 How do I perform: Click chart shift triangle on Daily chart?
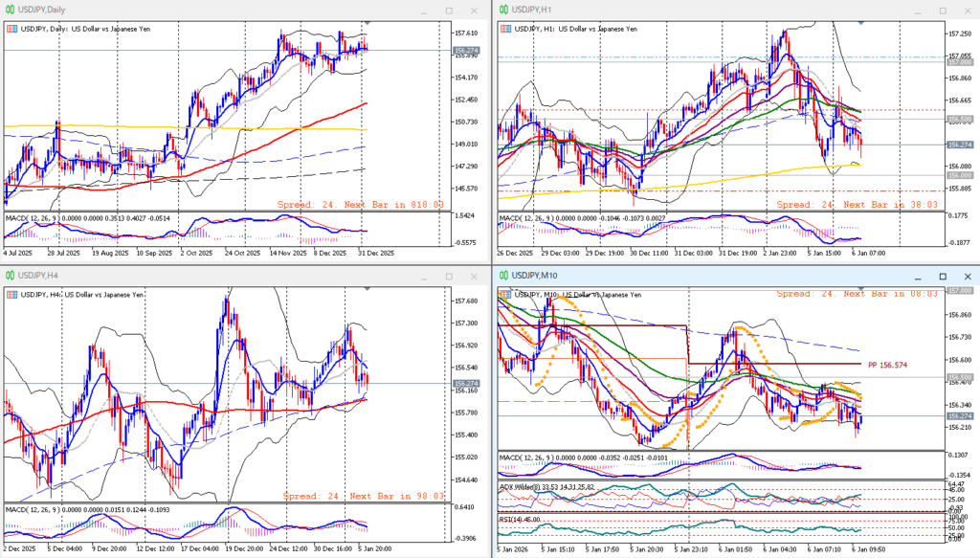click(366, 23)
